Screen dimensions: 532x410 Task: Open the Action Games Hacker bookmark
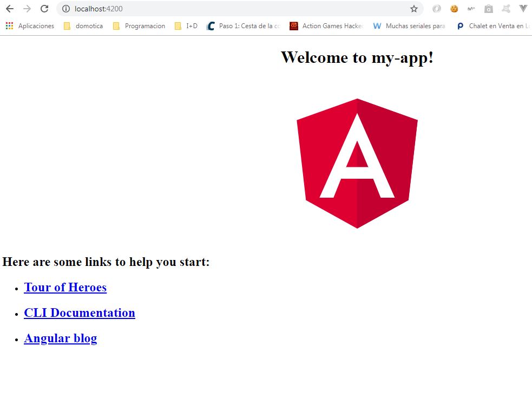pos(326,26)
